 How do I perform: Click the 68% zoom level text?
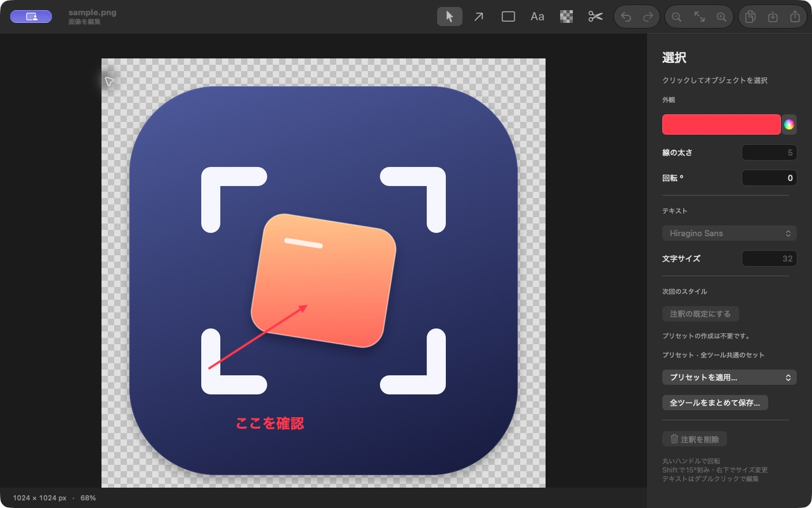coord(88,498)
